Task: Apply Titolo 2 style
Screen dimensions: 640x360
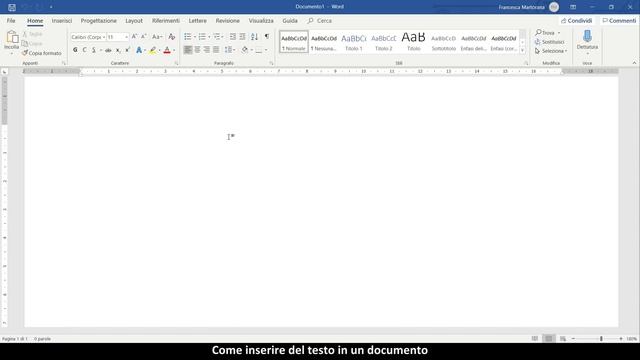Action: pos(384,42)
